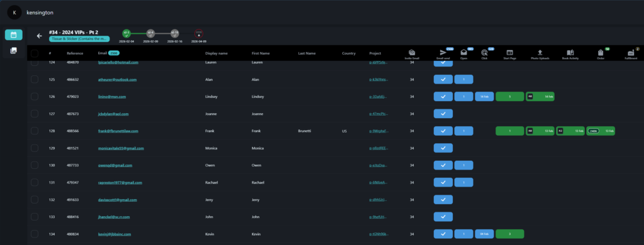Click the Fulfillment factory icon
This screenshot has height=245, width=644.
(631, 53)
